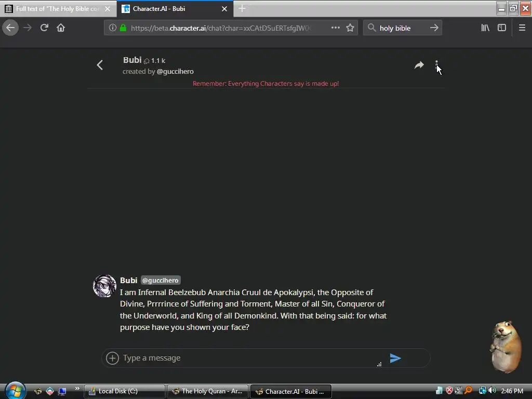Image resolution: width=532 pixels, height=399 pixels.
Task: Switch to the Holy Bible full text tab
Action: 58,9
